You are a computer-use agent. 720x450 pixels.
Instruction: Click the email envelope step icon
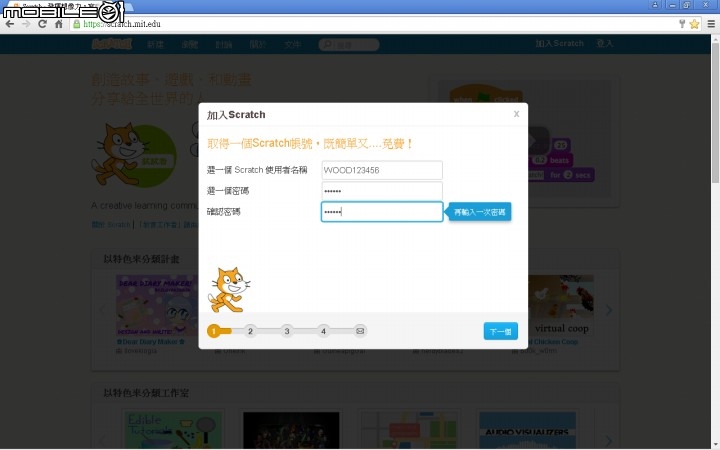[360, 331]
